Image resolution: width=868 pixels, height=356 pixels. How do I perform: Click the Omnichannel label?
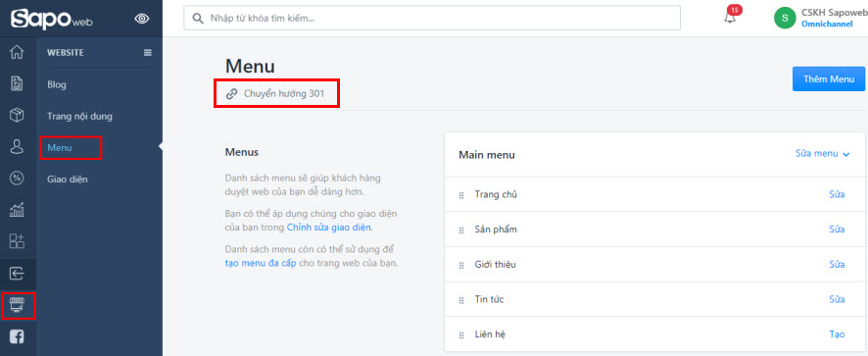(827, 24)
